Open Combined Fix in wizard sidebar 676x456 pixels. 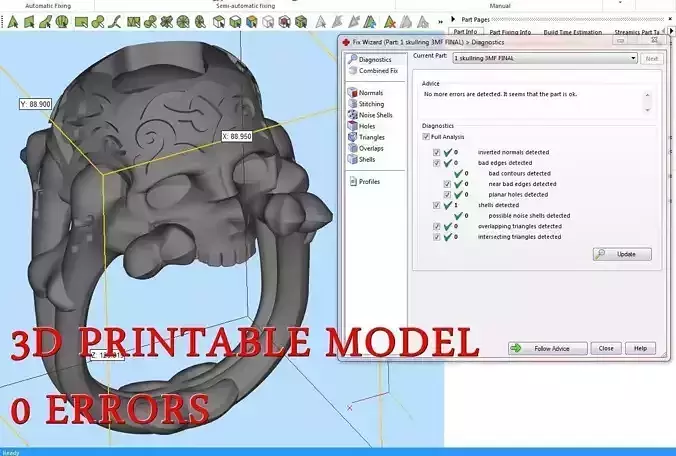373,71
